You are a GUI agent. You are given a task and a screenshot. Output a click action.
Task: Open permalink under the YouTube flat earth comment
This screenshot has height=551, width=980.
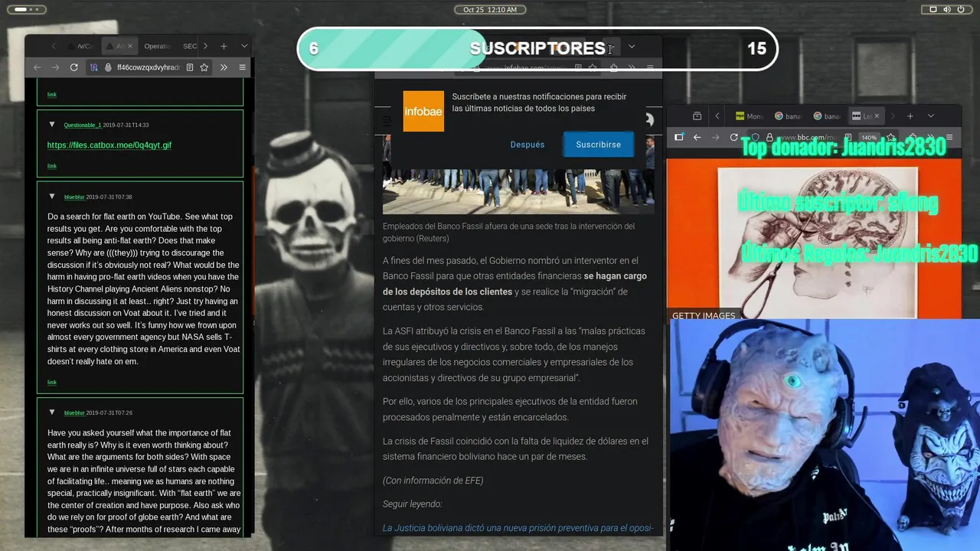(x=52, y=382)
